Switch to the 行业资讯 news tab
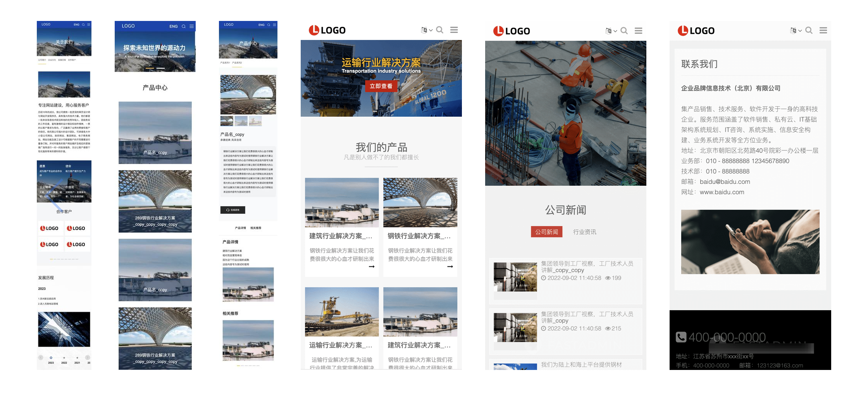The width and height of the screenshot is (868, 394). point(584,232)
